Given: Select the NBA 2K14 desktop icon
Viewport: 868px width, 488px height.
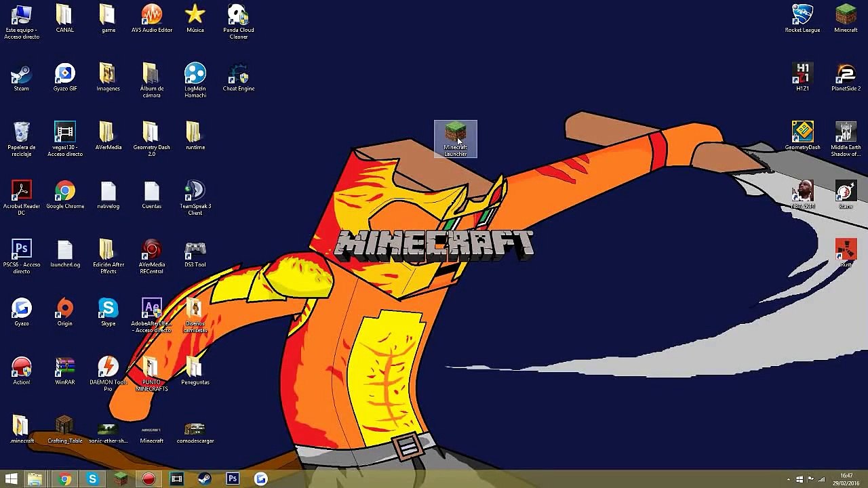Looking at the screenshot, I should click(802, 195).
